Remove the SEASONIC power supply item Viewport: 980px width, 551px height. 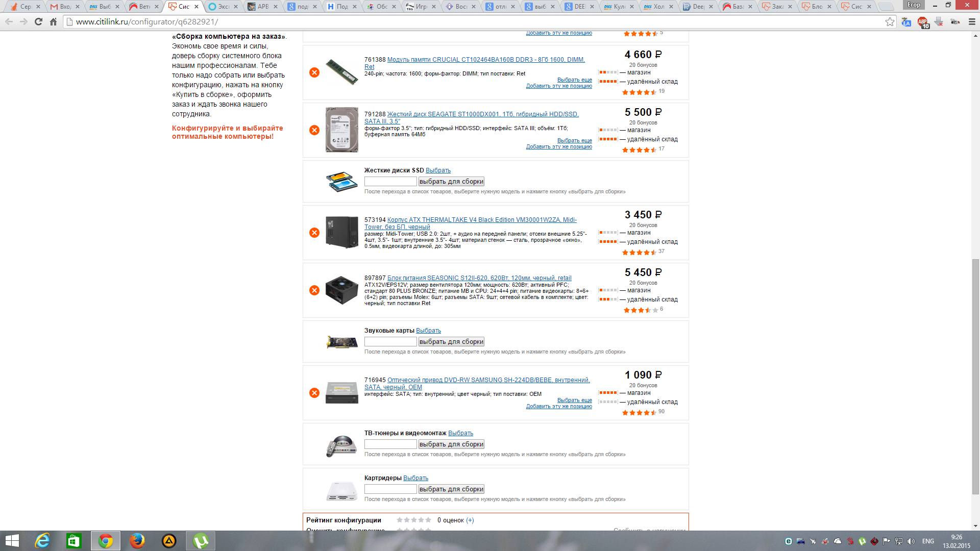click(x=314, y=290)
